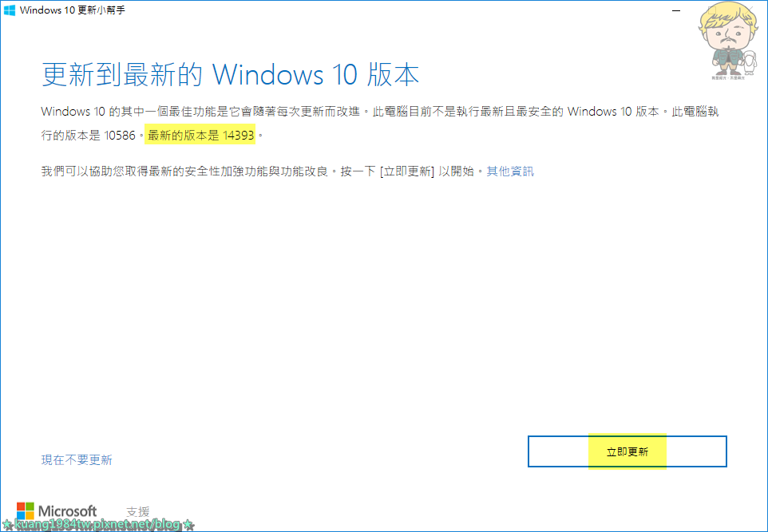This screenshot has height=532, width=768.
Task: Click the tiny caption beneath the cartoon man
Action: (728, 78)
